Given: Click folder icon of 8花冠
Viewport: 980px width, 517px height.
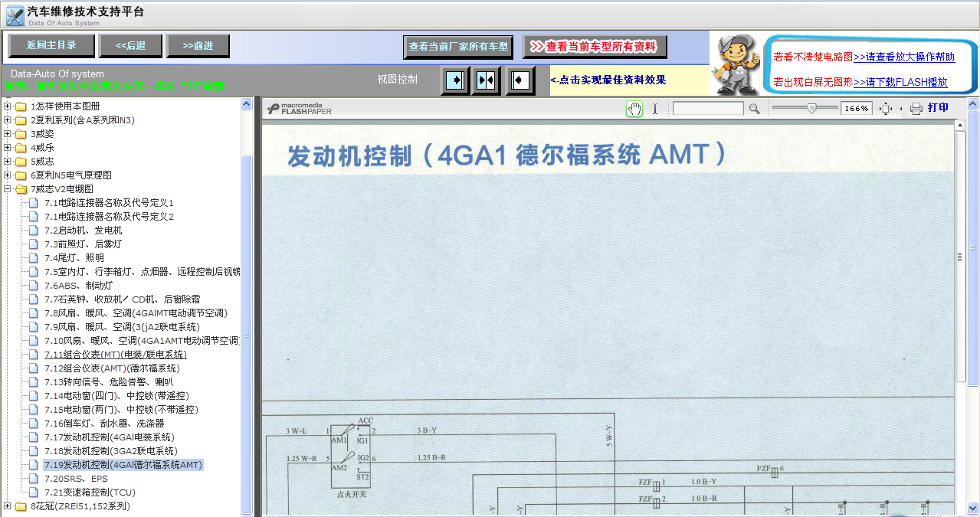Looking at the screenshot, I should [21, 506].
